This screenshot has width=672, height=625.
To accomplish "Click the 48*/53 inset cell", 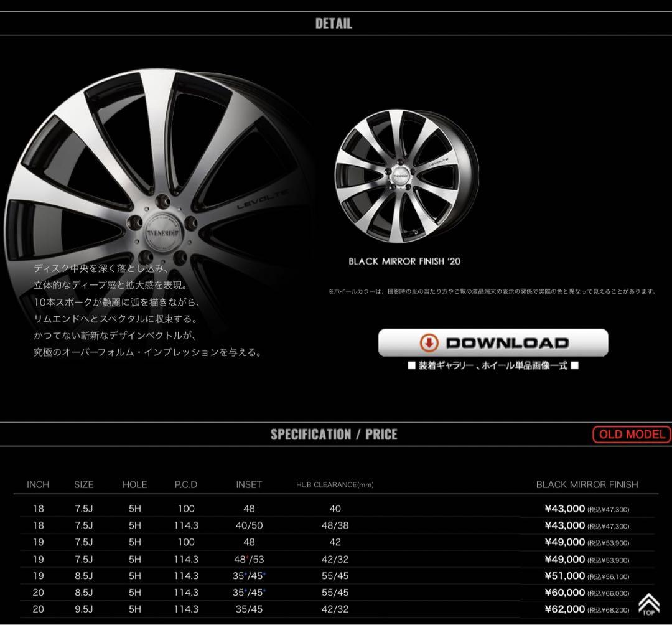I will [248, 559].
